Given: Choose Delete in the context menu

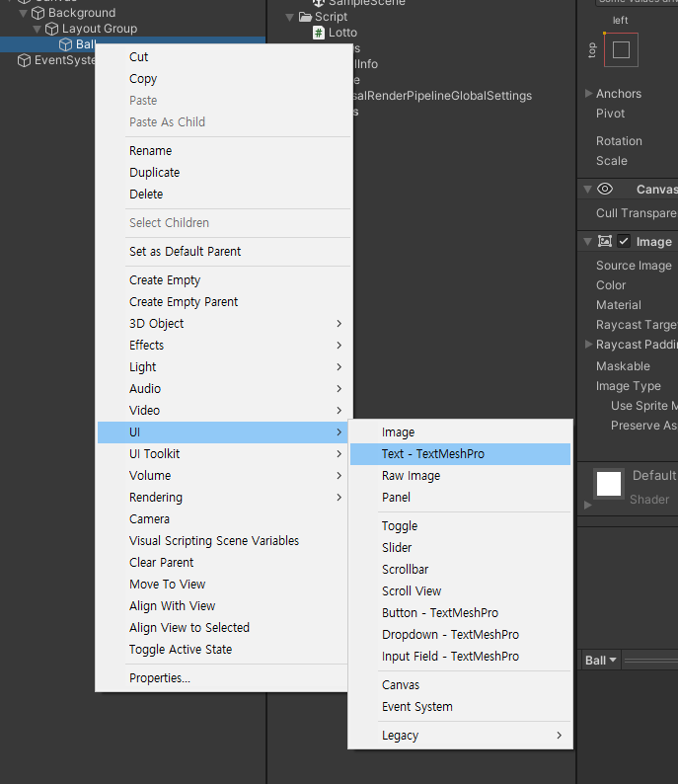Looking at the screenshot, I should [224, 194].
